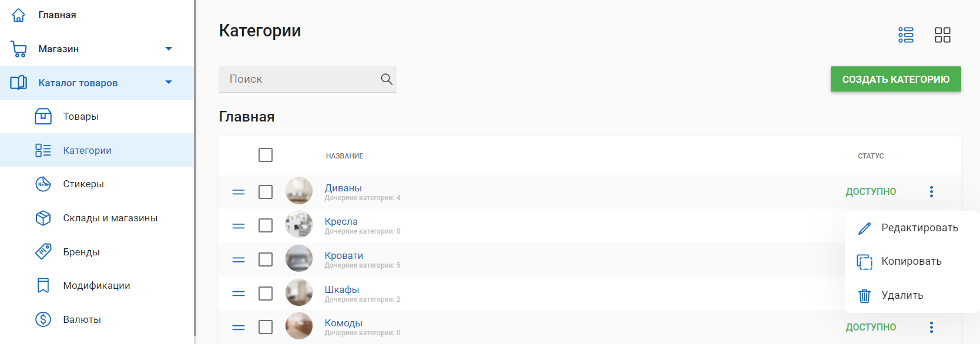Switch to list view layout icon

click(x=905, y=35)
